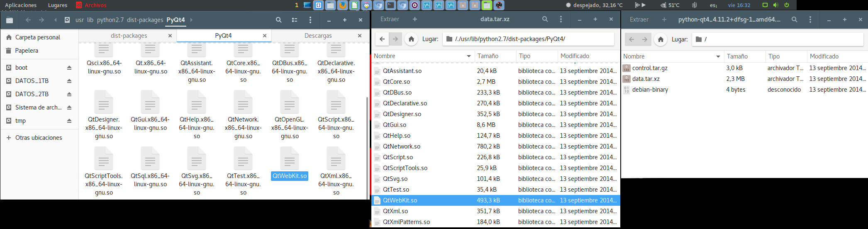This screenshot has height=229, width=868.
Task: Open the Archivos app menu in top panel
Action: tap(91, 5)
